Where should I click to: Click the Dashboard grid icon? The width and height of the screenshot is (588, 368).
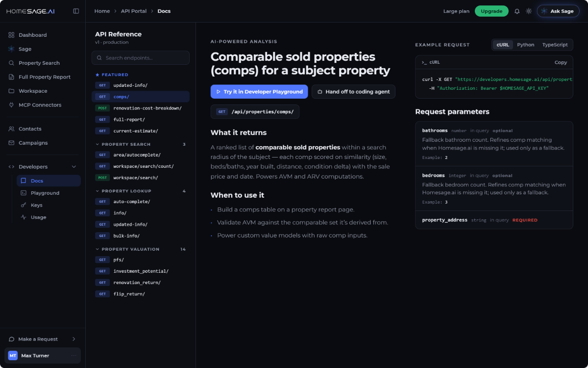point(11,35)
